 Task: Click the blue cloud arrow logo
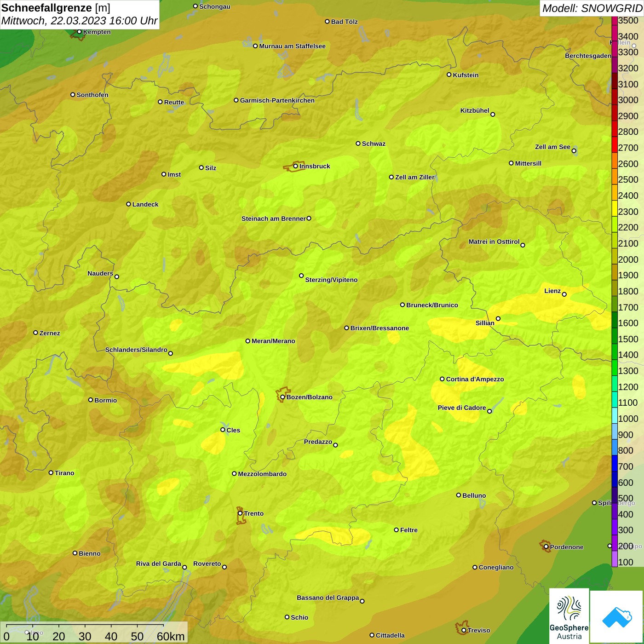coord(617,617)
